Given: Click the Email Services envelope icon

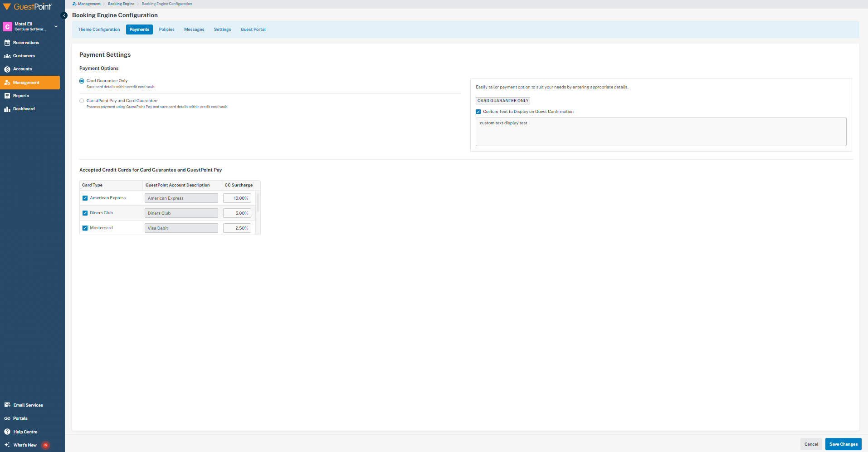Looking at the screenshot, I should [x=7, y=405].
